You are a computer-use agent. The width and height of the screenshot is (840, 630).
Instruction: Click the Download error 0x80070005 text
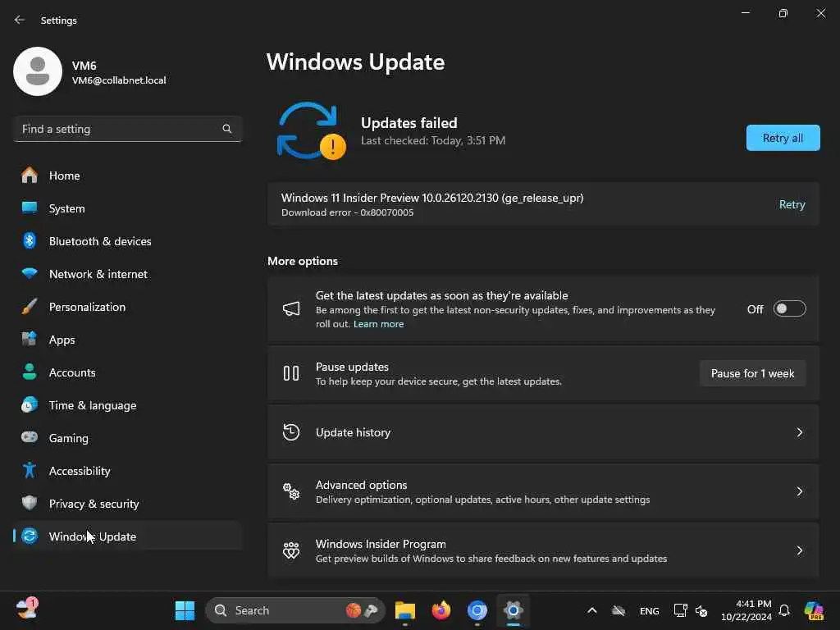347,212
